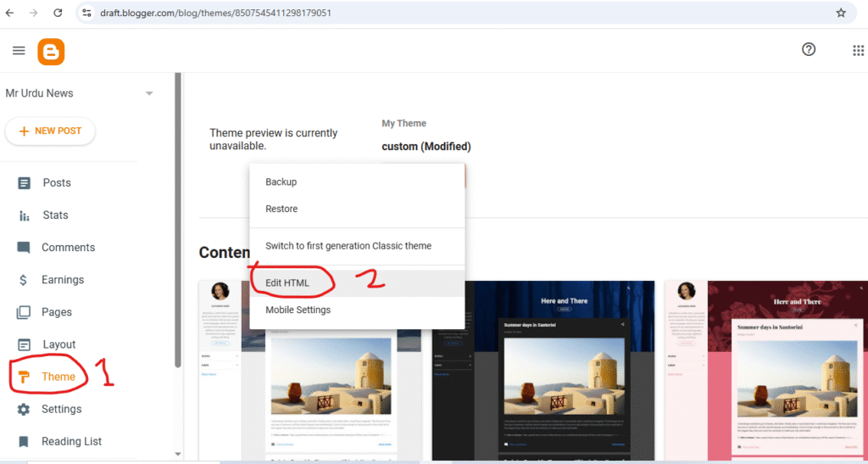
Task: Click 'Theme preview is currently unavailable' text
Action: (x=274, y=139)
